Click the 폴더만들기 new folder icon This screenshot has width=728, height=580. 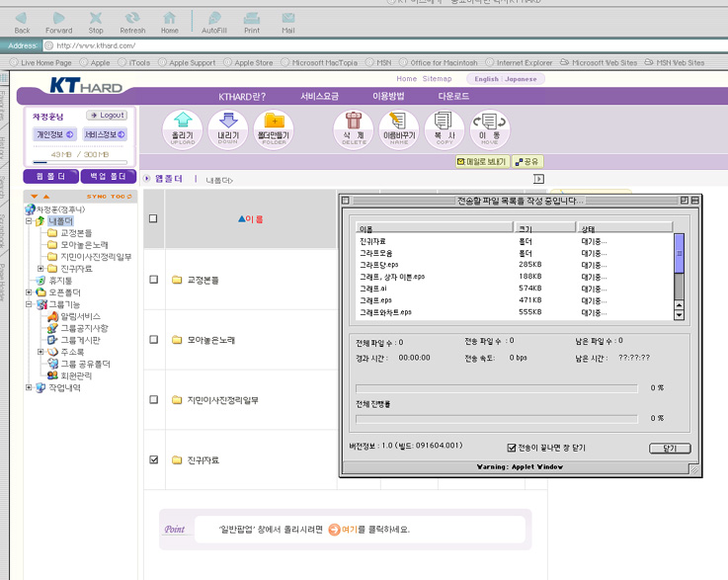(x=274, y=129)
